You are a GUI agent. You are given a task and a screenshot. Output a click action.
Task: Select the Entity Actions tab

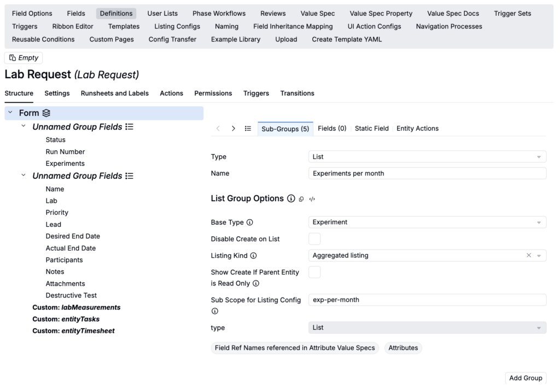point(417,128)
